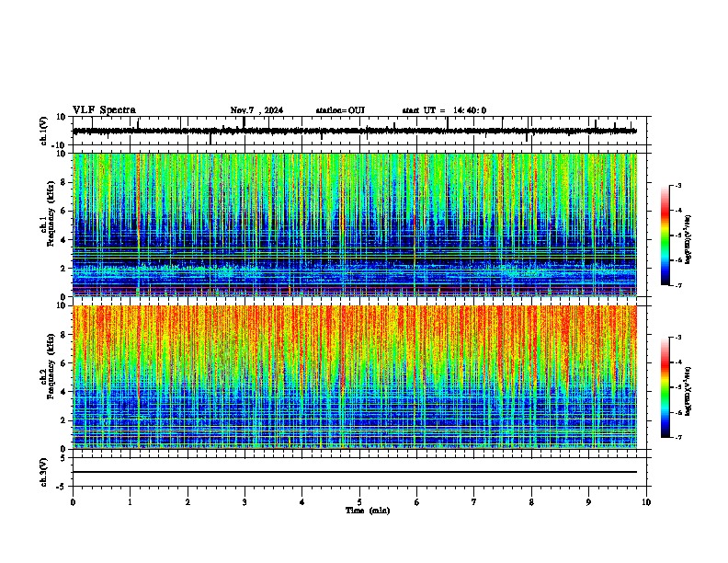Click the color scale bar beside ch.2 spectrogram
This screenshot has width=728, height=563.
click(665, 387)
